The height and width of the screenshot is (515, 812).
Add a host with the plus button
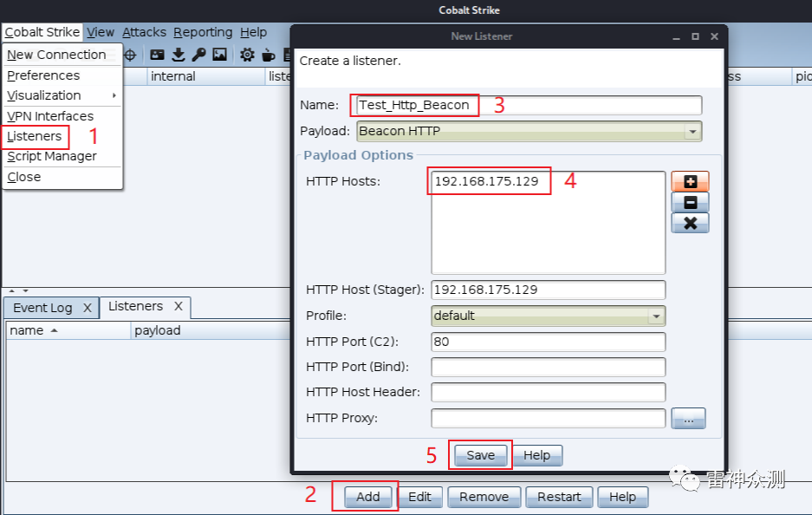click(690, 181)
